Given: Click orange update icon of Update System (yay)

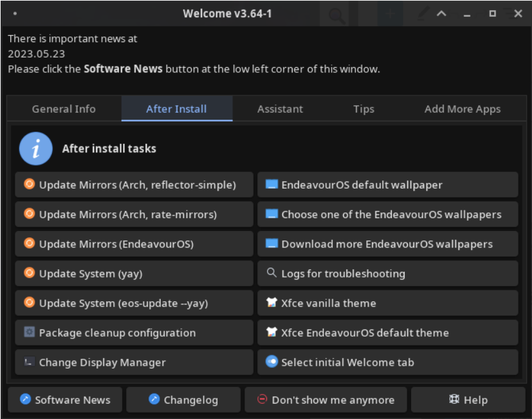Looking at the screenshot, I should [29, 273].
